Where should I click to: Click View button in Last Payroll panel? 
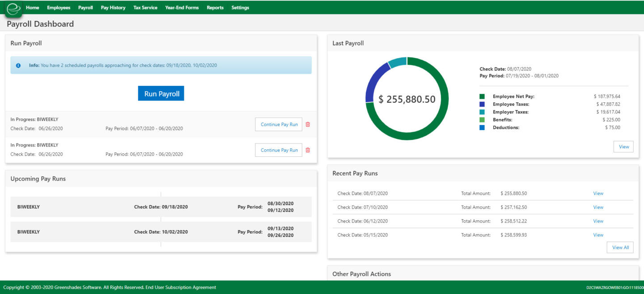[x=623, y=147]
